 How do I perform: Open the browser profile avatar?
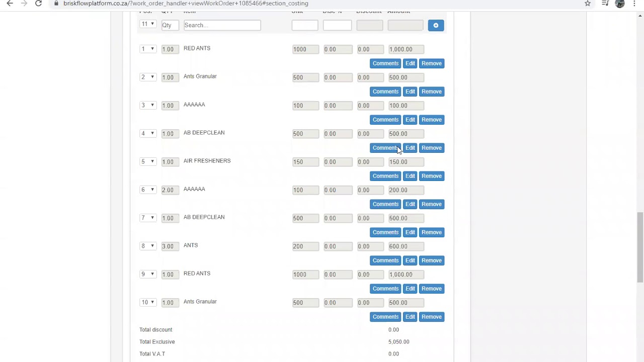620,4
